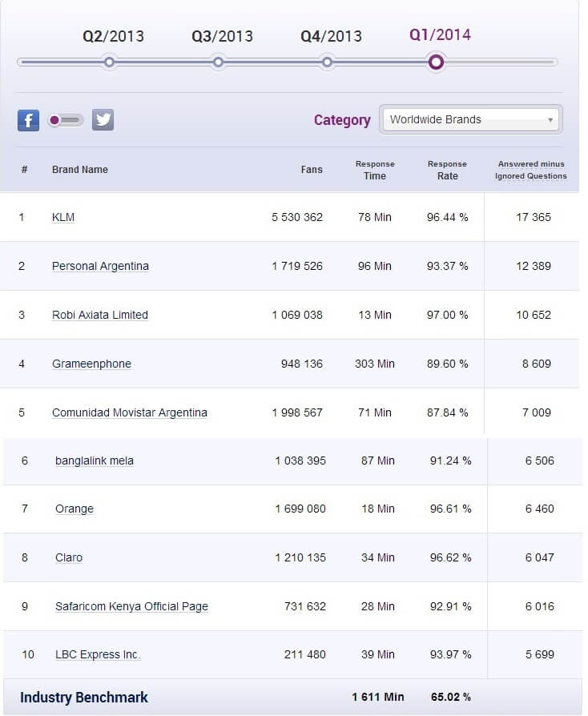
Task: Click the Q4/2013 quarter label
Action: coord(331,36)
